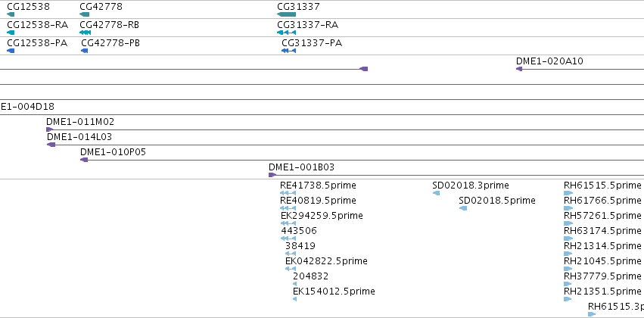Select the CG42778-RB transcript glyph

click(85, 33)
